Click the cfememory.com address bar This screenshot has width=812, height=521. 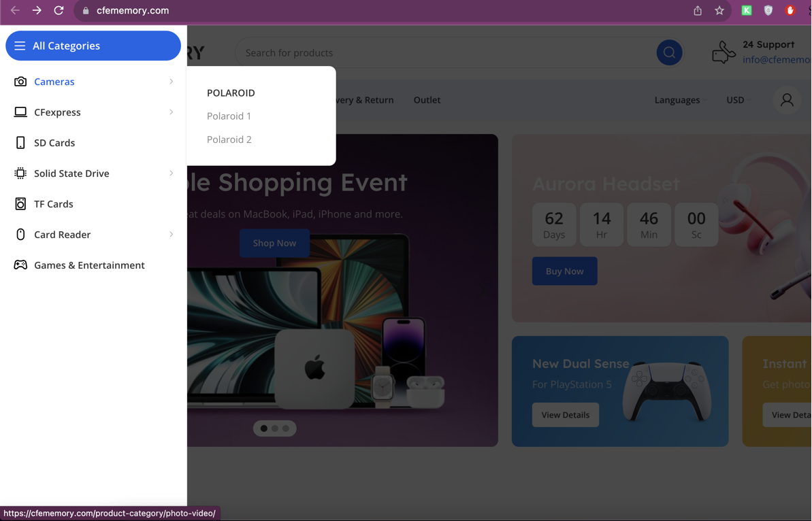click(133, 10)
